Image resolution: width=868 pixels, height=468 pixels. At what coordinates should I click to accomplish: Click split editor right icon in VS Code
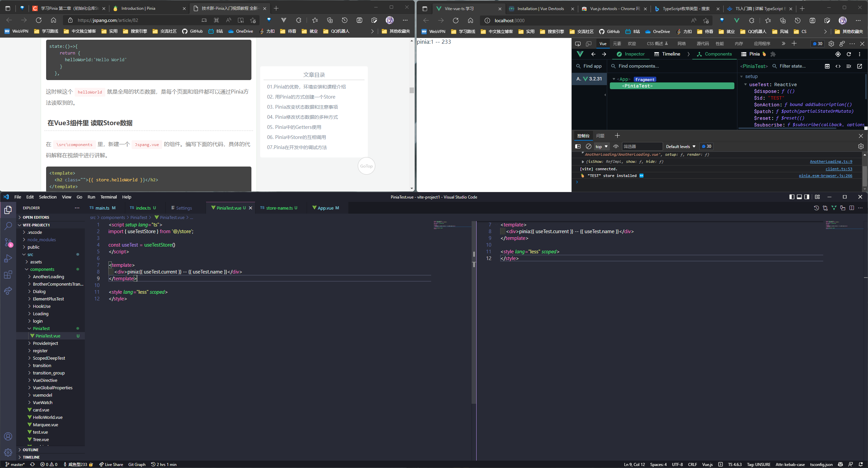[852, 208]
